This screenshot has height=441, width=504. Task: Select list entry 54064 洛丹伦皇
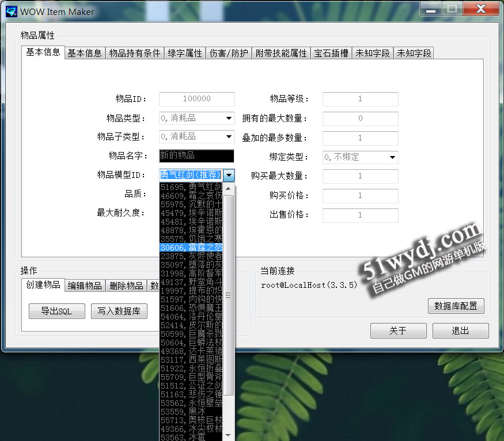point(191,317)
